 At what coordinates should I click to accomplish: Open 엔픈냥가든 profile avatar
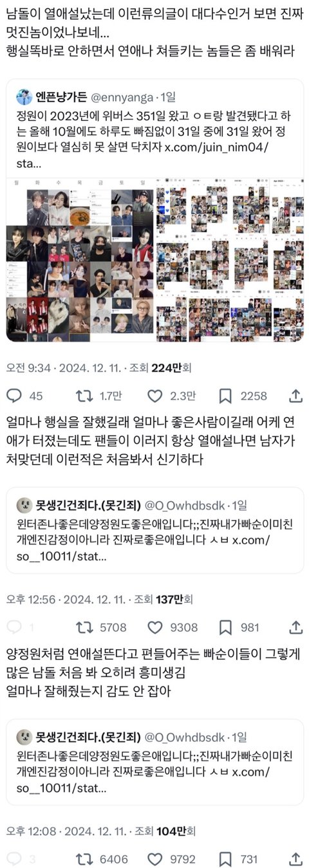click(x=24, y=97)
